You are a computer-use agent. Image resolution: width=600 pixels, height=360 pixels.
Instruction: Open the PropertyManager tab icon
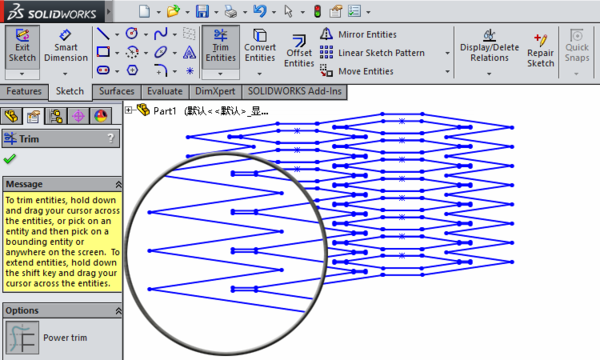point(33,116)
